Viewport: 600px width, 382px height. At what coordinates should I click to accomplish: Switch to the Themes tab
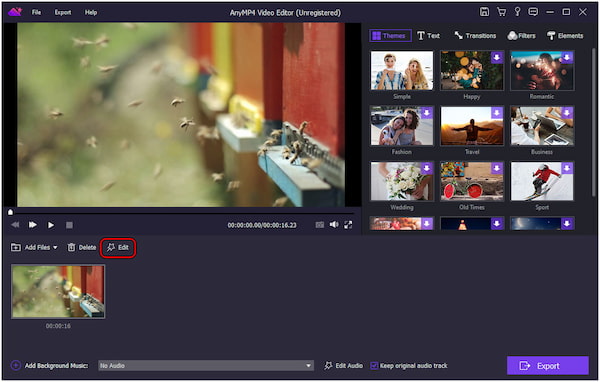(390, 36)
